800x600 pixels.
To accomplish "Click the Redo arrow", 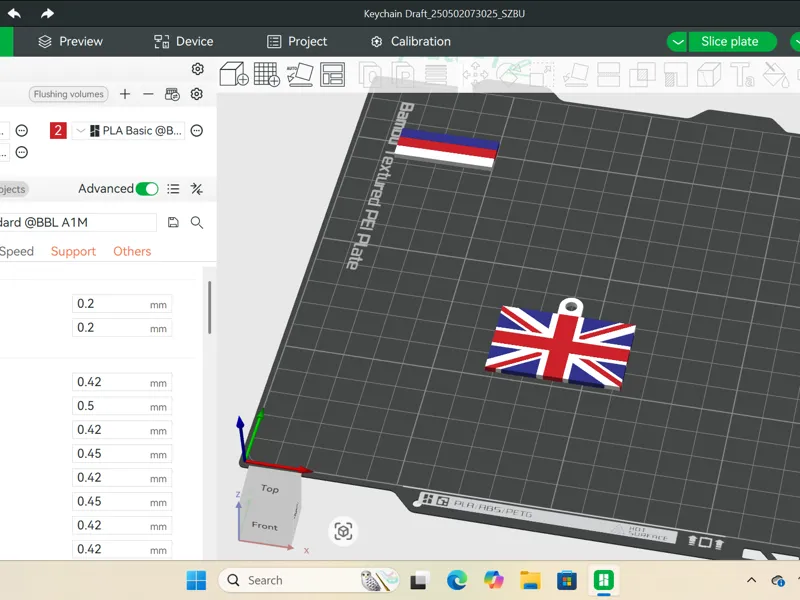I will pyautogui.click(x=47, y=13).
